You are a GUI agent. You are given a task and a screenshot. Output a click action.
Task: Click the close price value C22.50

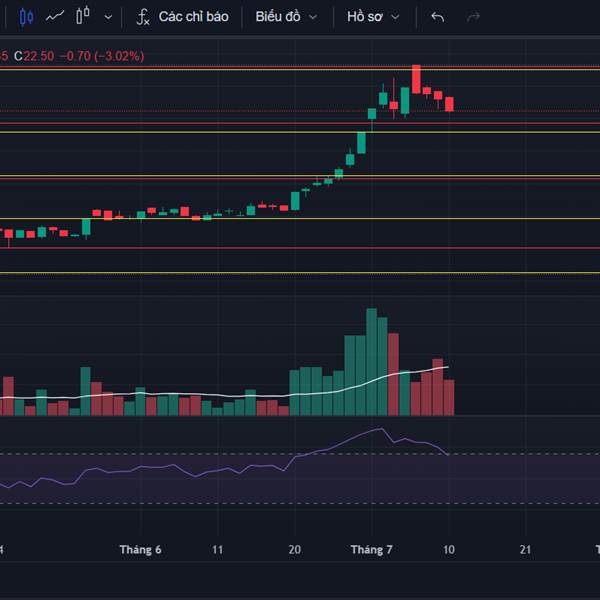(x=34, y=56)
